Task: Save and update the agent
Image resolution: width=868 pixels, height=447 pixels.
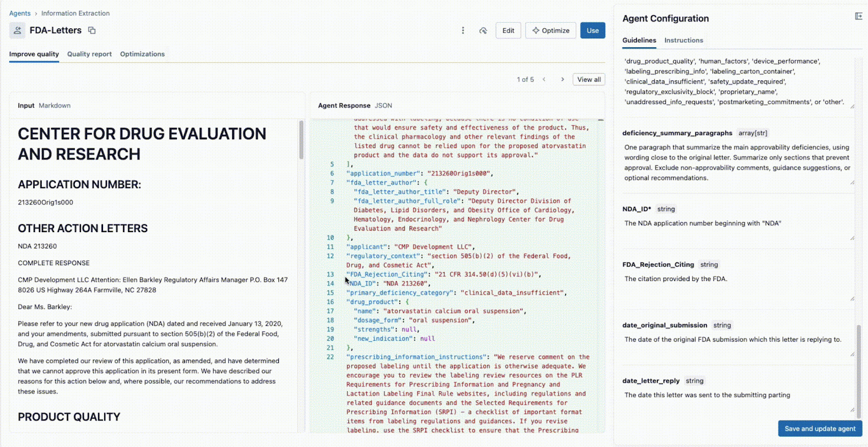Action: coord(820,429)
